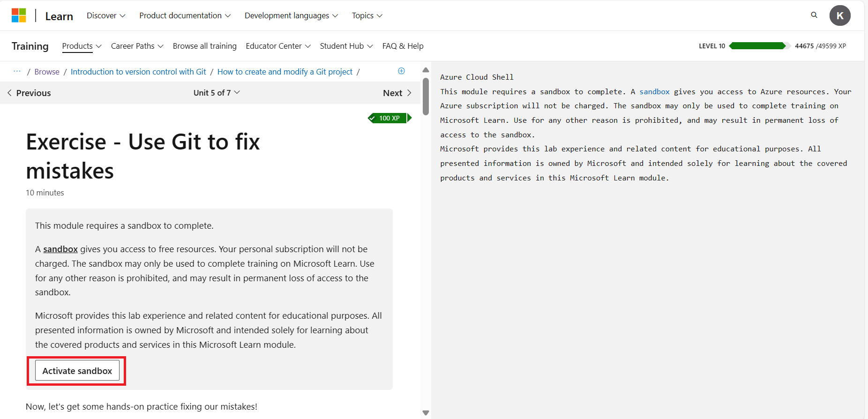
Task: Open Introduction to version control with Git breadcrumb
Action: pyautogui.click(x=138, y=72)
